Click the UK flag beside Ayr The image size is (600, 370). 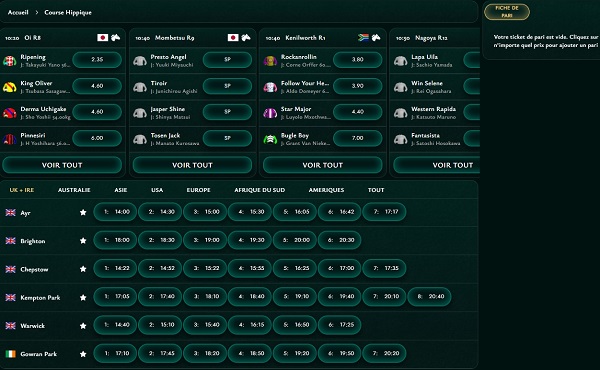(x=11, y=212)
